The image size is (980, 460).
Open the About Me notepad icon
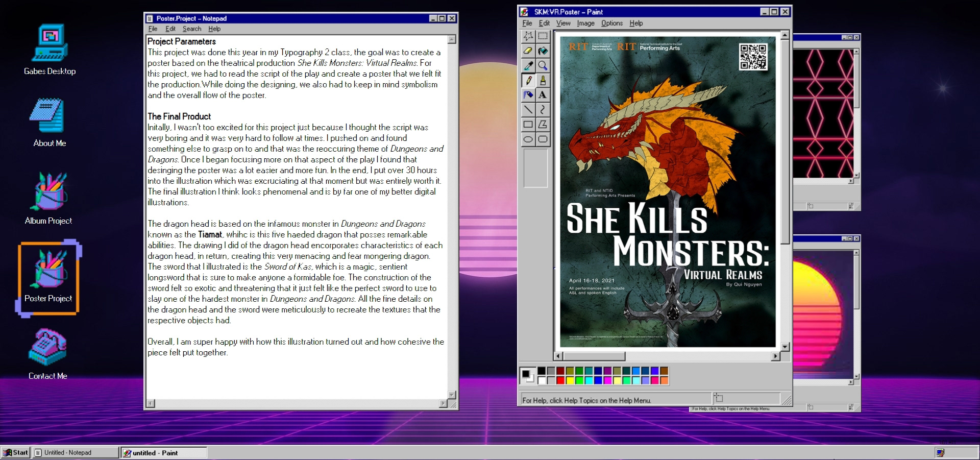tap(50, 123)
